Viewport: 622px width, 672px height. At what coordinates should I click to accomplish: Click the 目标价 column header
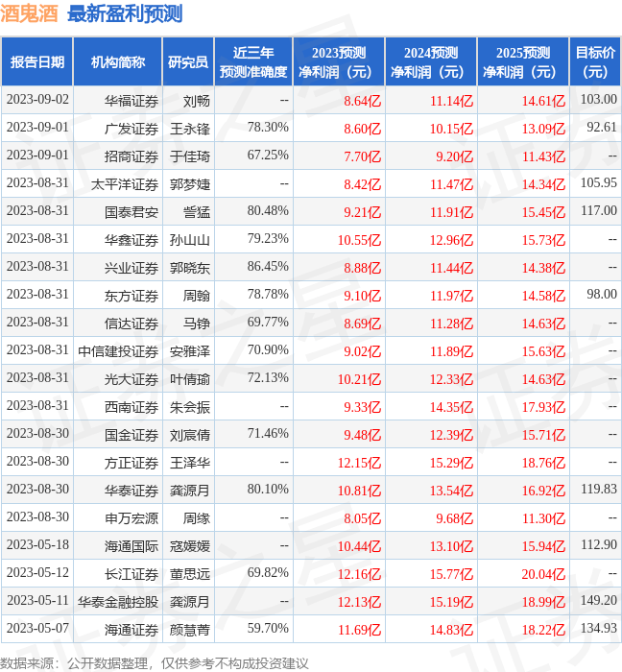[595, 62]
